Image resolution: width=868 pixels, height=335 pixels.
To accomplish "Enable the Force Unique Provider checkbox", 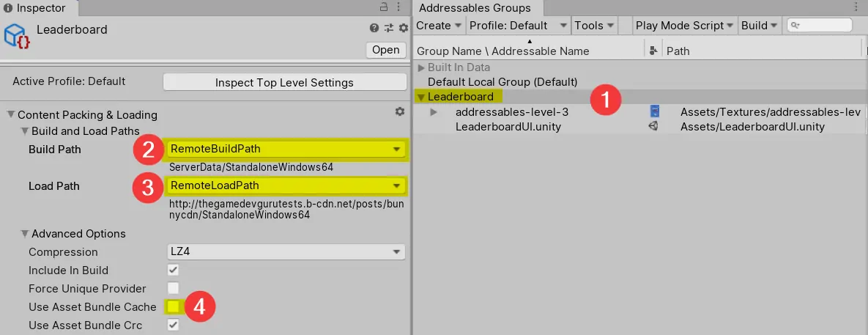I will tap(173, 289).
